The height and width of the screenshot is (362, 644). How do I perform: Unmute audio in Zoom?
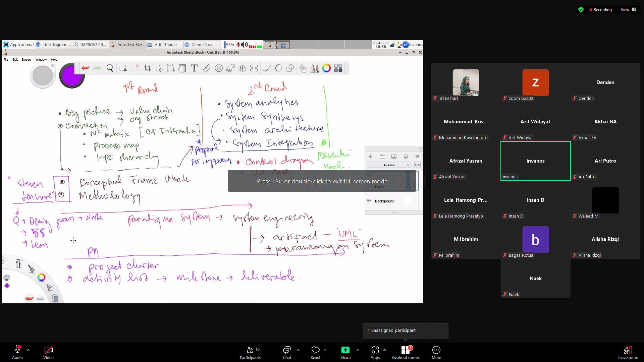[x=17, y=352]
